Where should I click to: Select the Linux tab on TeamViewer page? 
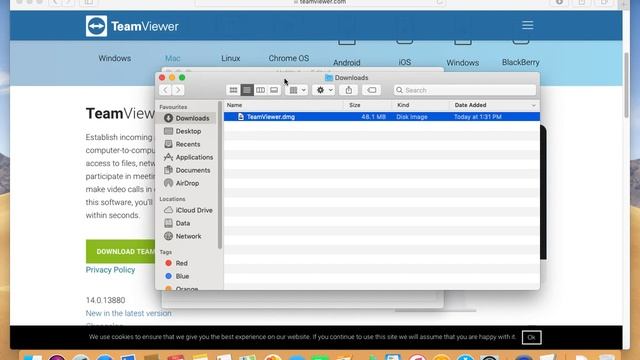(231, 58)
